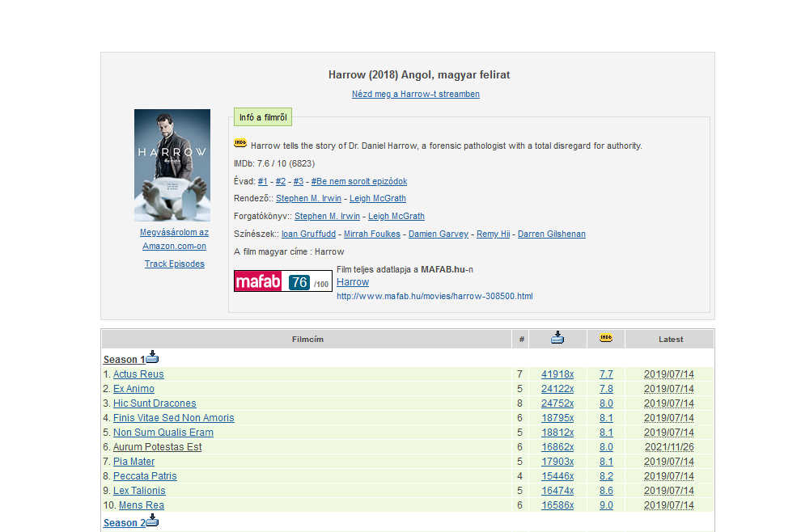Open '#Be nem sorolt epizódok' link
The width and height of the screenshot is (801, 532).
pos(359,181)
